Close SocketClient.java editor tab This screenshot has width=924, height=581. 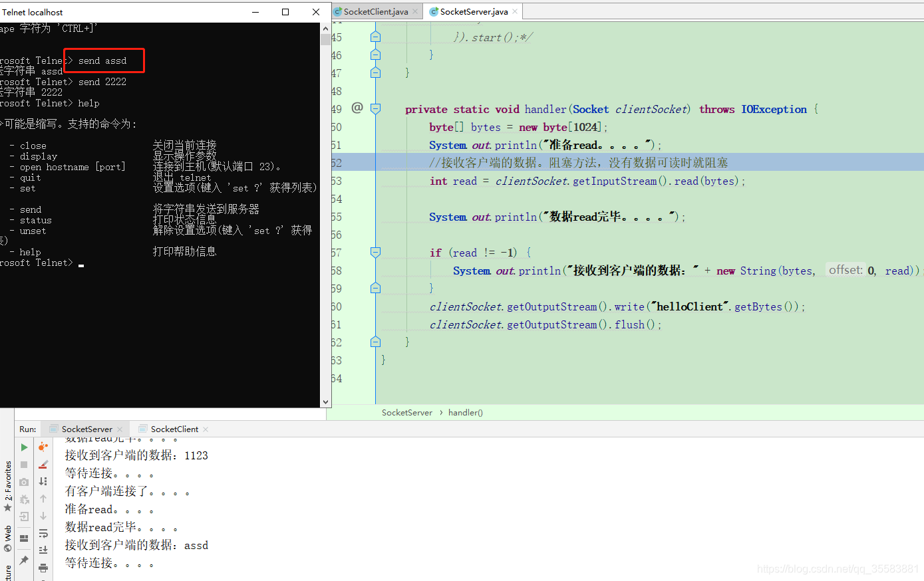415,11
